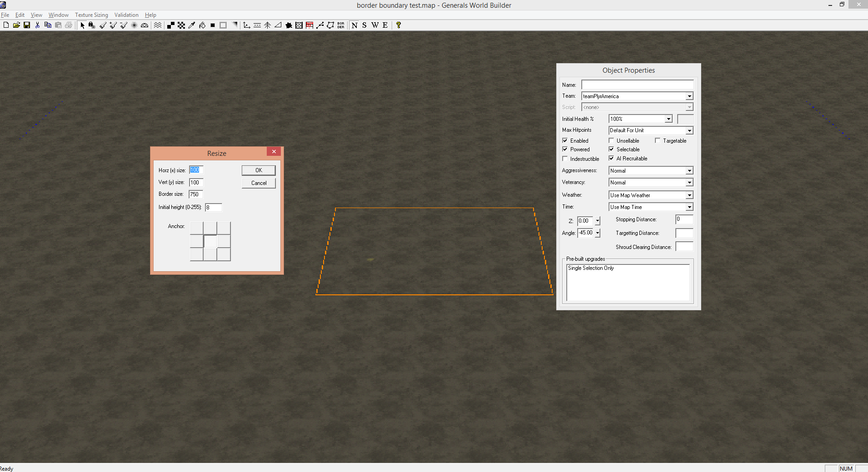Screen dimensions: 868x472
Task: Uncheck the Enabled checkbox
Action: [x=565, y=140]
